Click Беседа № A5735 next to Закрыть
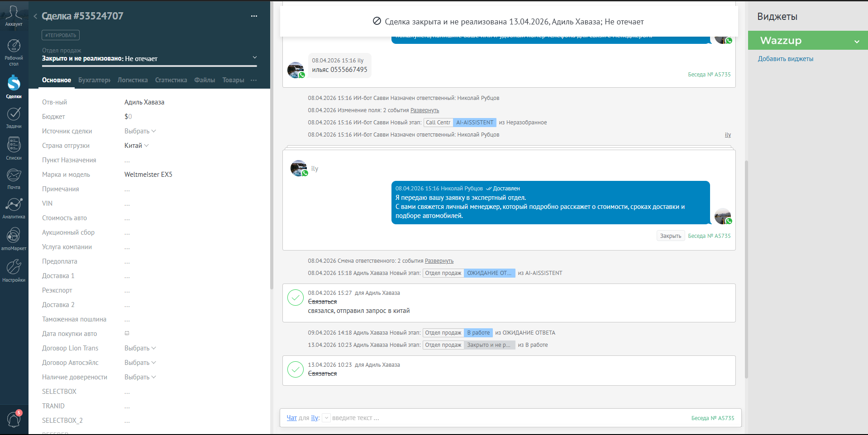The image size is (868, 435). (709, 236)
